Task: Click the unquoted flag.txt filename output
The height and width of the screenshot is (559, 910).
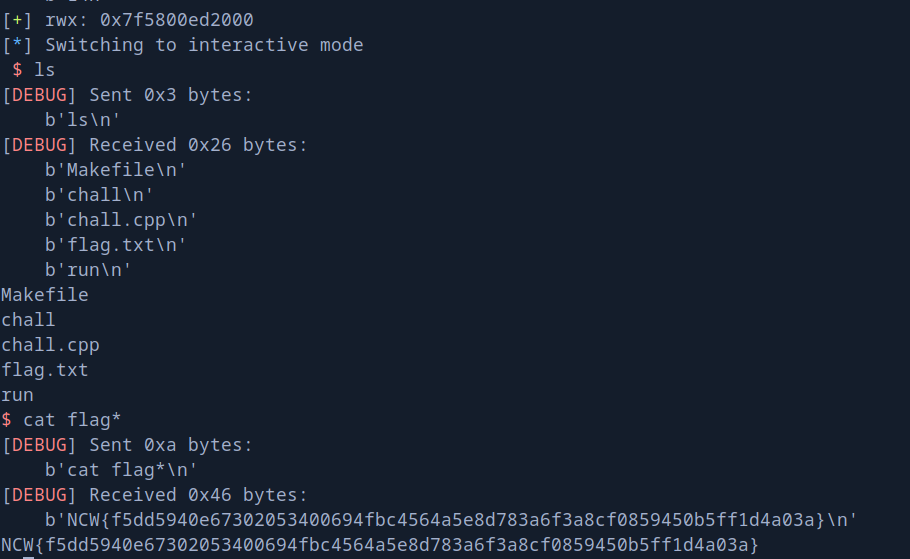Action: point(45,370)
